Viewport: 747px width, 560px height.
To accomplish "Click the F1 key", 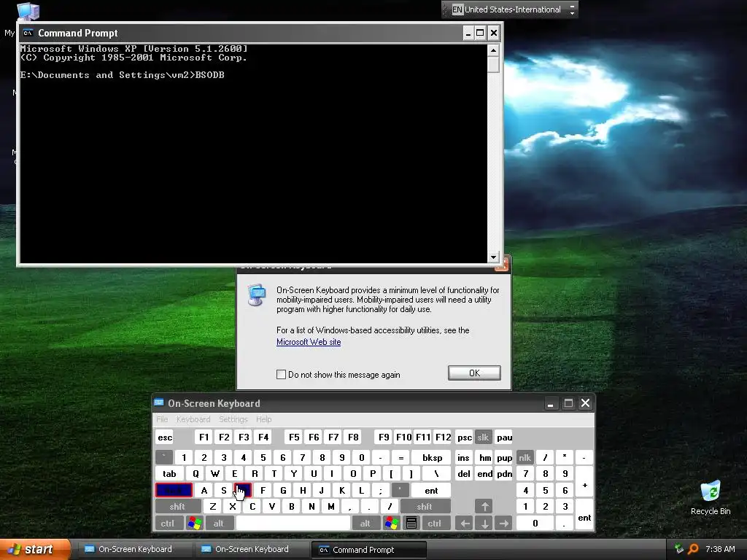I will (204, 437).
